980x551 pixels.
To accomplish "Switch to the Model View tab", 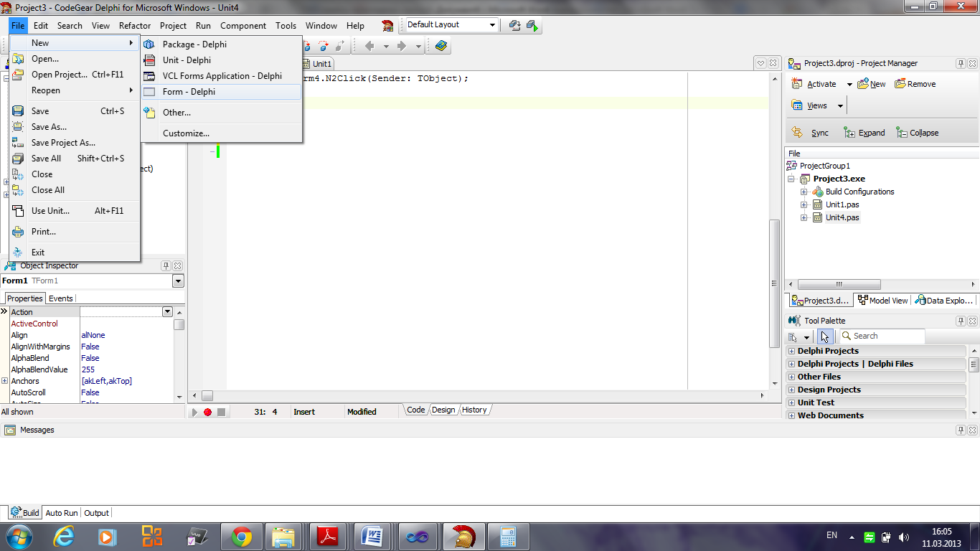I will click(883, 301).
